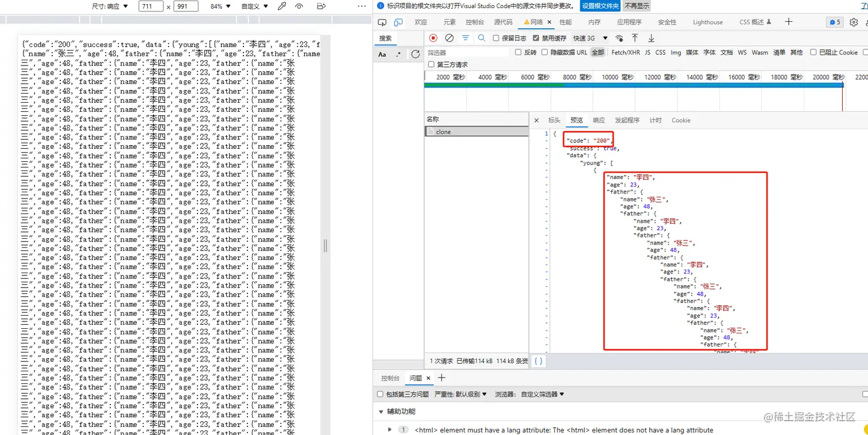
Task: Click the pretty-print braces icon
Action: (538, 361)
